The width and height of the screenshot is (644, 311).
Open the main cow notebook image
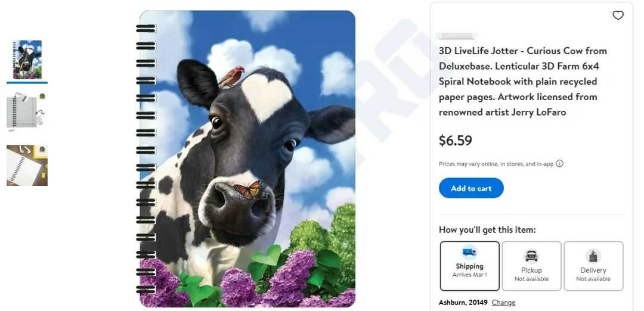[x=246, y=159]
